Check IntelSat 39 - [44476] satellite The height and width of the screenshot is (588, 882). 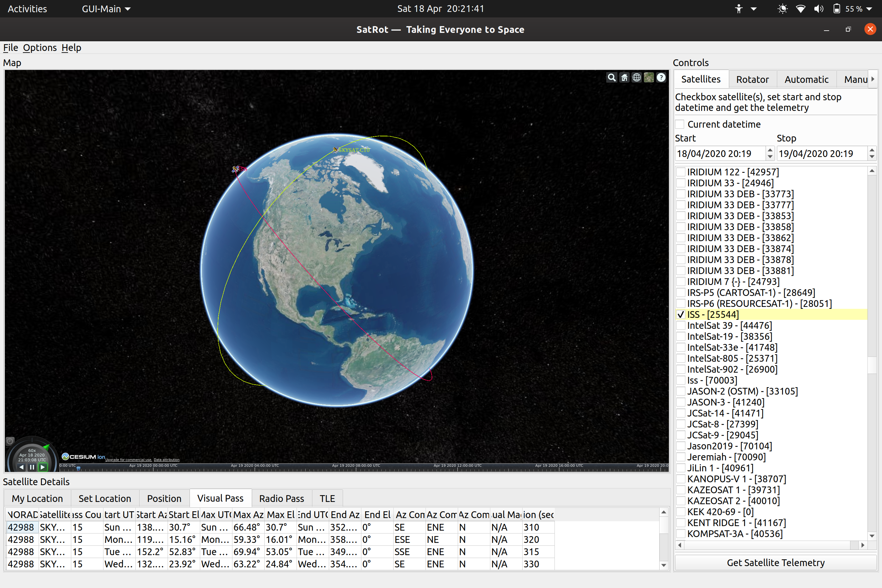point(681,325)
